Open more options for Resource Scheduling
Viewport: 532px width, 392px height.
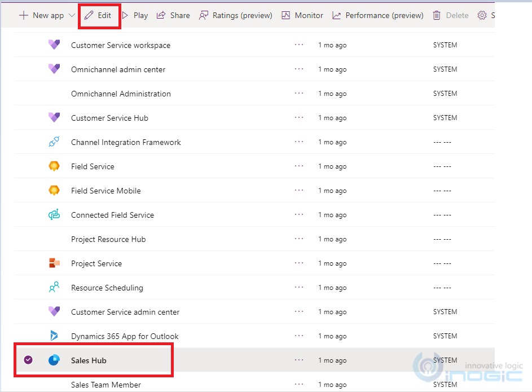pyautogui.click(x=299, y=288)
